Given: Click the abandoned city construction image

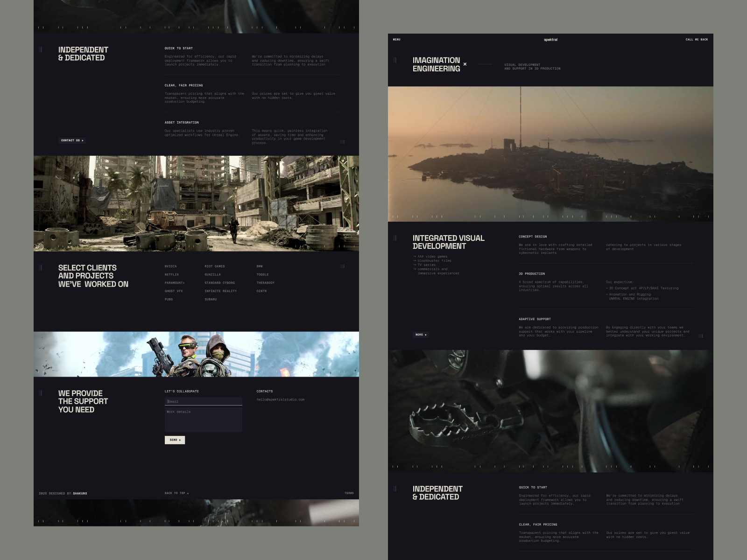Looking at the screenshot, I should [196, 203].
